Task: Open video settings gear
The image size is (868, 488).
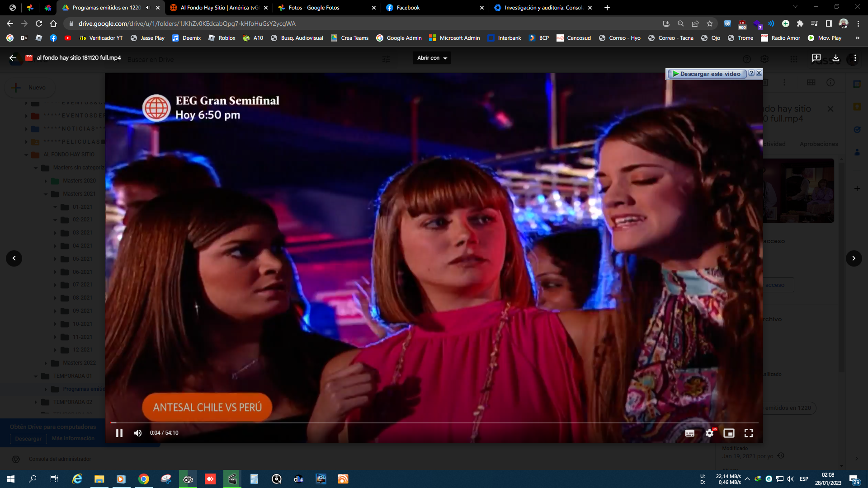Action: (x=709, y=433)
